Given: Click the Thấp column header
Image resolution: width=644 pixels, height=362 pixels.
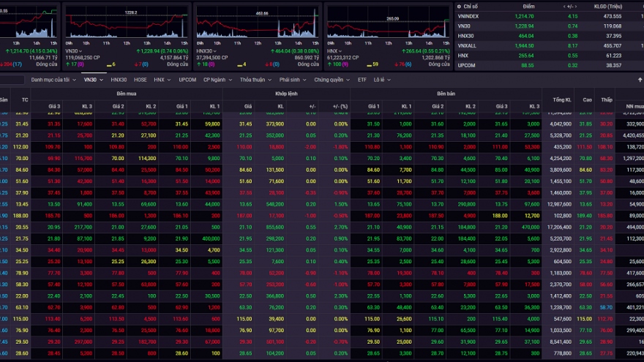Looking at the screenshot, I should 607,99.
